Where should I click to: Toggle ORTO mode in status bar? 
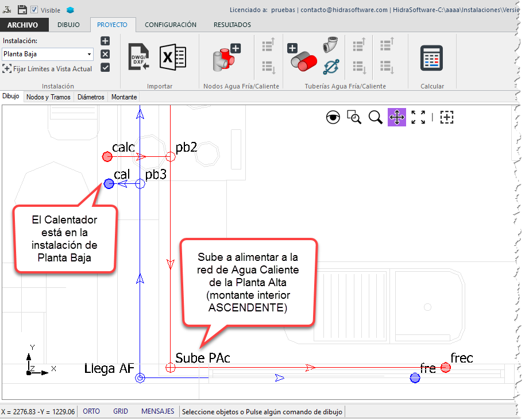(91, 411)
